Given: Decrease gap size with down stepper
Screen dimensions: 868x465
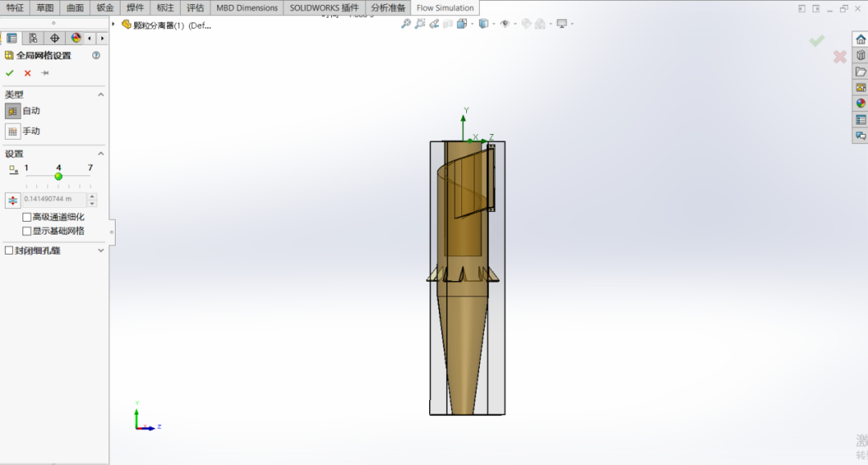Looking at the screenshot, I should [x=92, y=203].
